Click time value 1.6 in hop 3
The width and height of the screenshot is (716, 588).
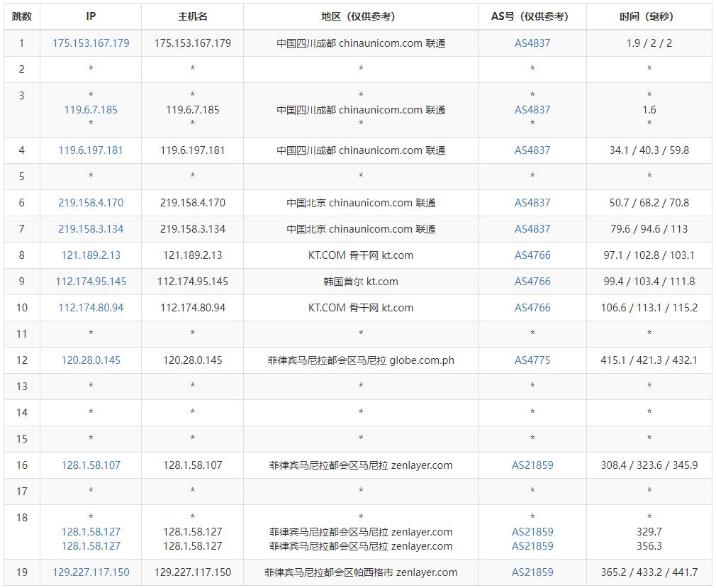click(x=649, y=110)
